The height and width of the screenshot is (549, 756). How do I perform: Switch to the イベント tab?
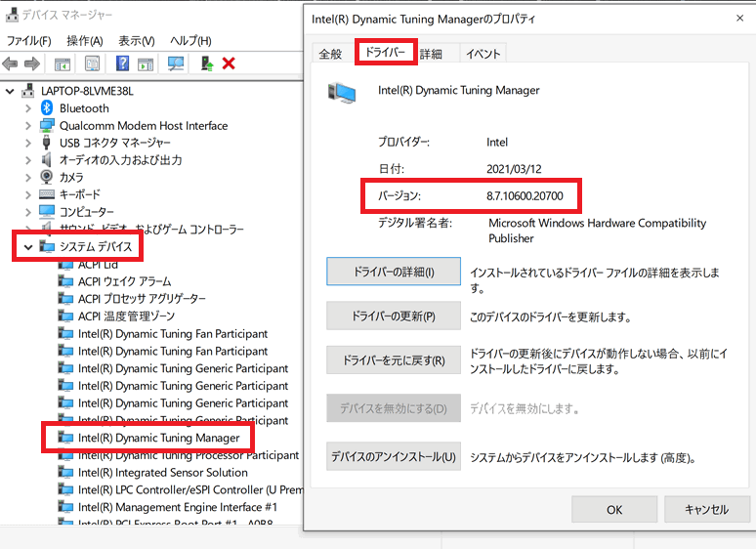coord(483,54)
